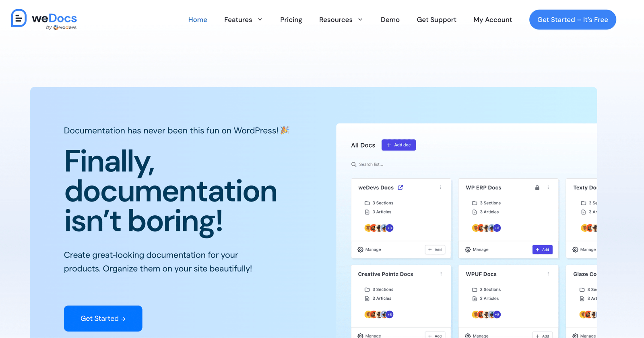Image resolution: width=644 pixels, height=338 pixels.
Task: Go to the Pricing page
Action: 291,20
